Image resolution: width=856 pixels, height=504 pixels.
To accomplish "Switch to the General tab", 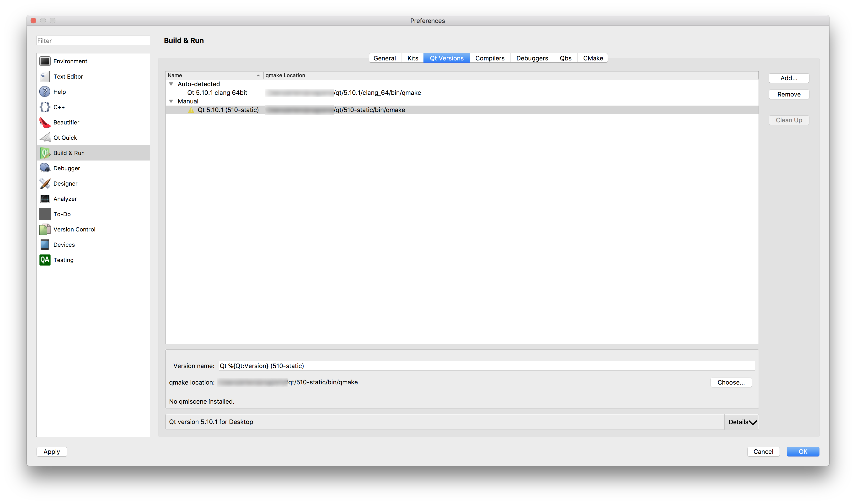I will (x=385, y=58).
